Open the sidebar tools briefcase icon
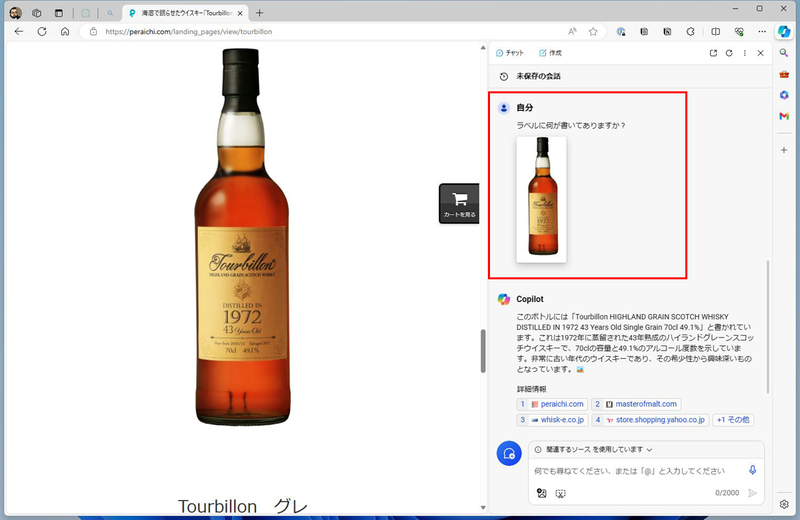Viewport: 800px width, 520px height. pyautogui.click(x=784, y=74)
